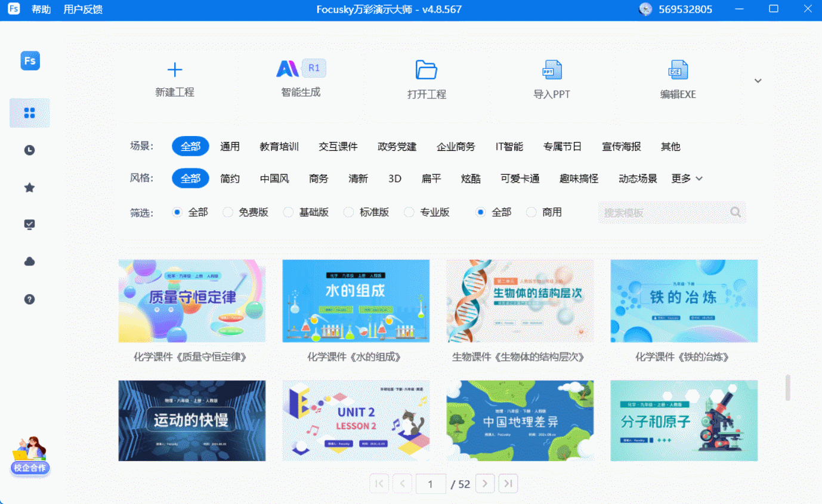This screenshot has width=822, height=504.
Task: Open the recent history clock icon in sidebar
Action: (29, 150)
